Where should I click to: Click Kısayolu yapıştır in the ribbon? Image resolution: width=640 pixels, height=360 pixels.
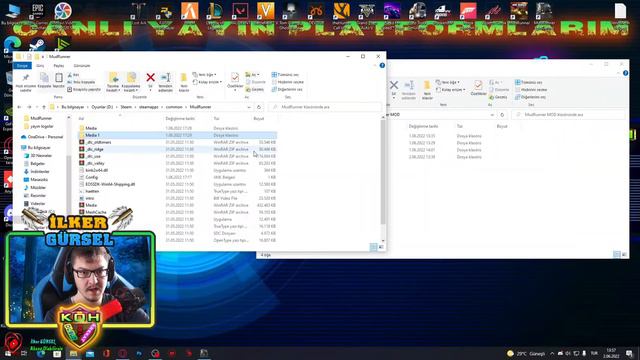click(x=84, y=89)
